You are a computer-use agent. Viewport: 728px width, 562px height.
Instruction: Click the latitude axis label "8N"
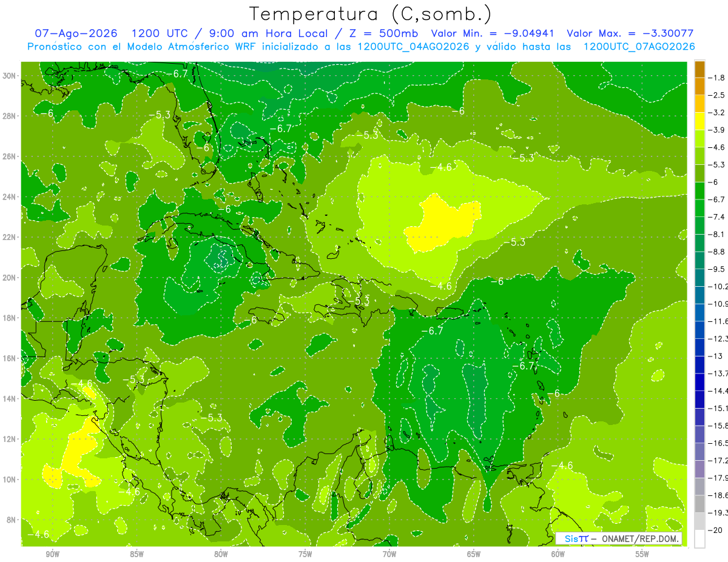(12, 520)
